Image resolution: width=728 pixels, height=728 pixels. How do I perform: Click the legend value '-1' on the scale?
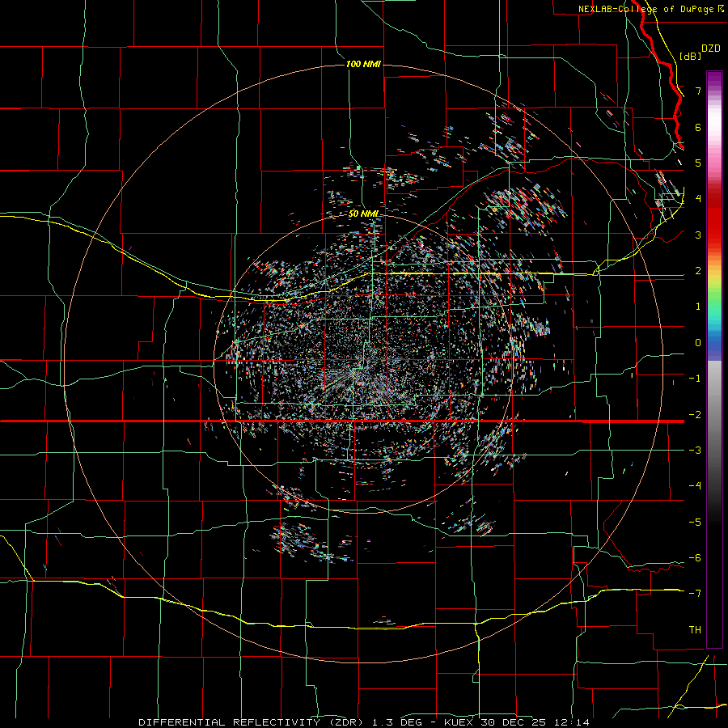[695, 379]
